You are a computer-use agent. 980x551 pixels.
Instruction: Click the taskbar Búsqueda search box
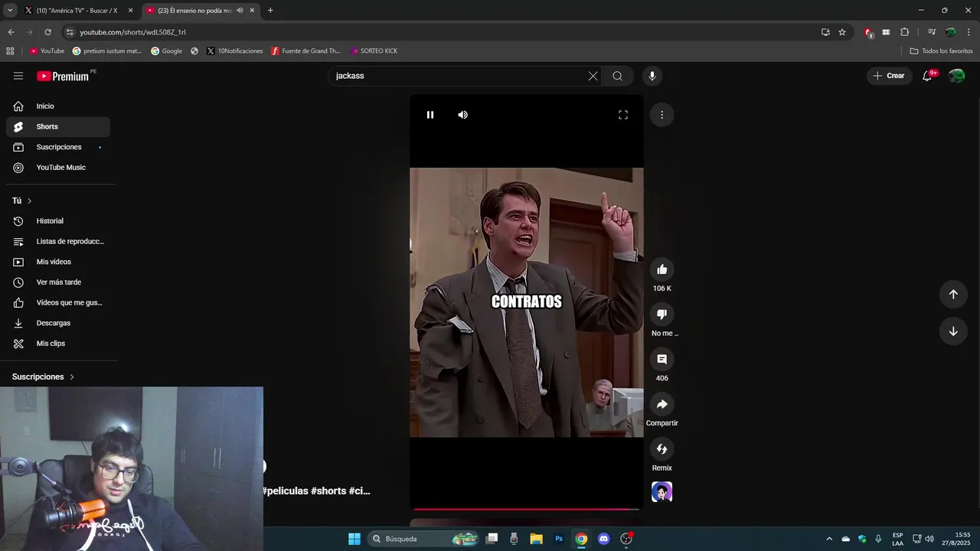click(424, 539)
